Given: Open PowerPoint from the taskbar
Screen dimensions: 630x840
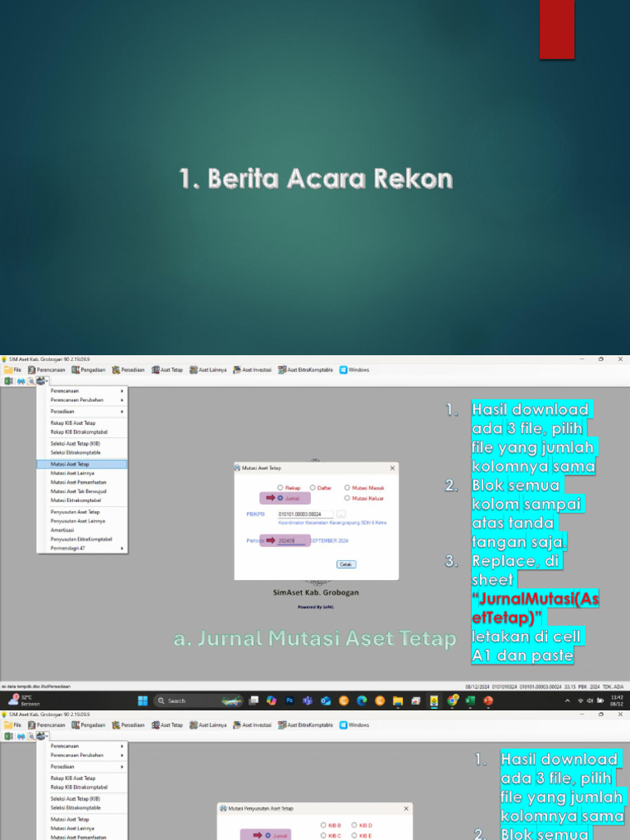Looking at the screenshot, I should [488, 701].
